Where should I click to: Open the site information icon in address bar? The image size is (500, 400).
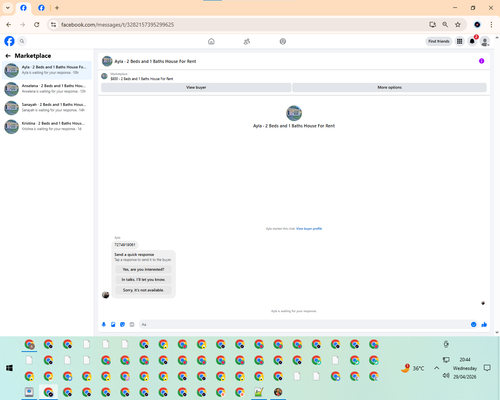(53, 25)
